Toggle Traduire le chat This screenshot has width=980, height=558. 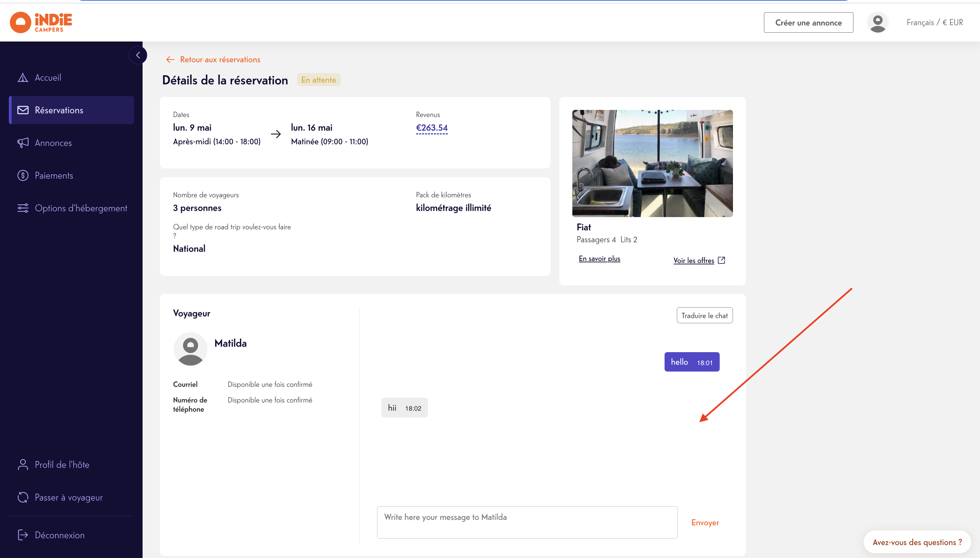pyautogui.click(x=704, y=315)
